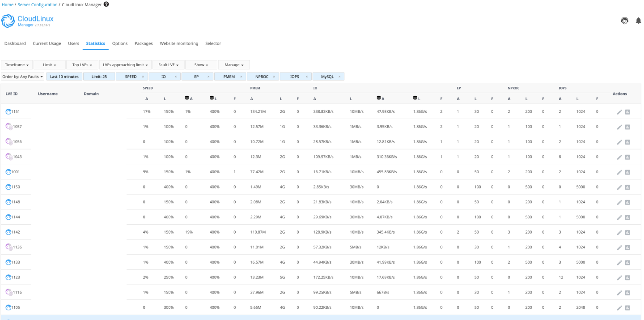
Task: Remove the PMEM filter tag
Action: (x=241, y=77)
